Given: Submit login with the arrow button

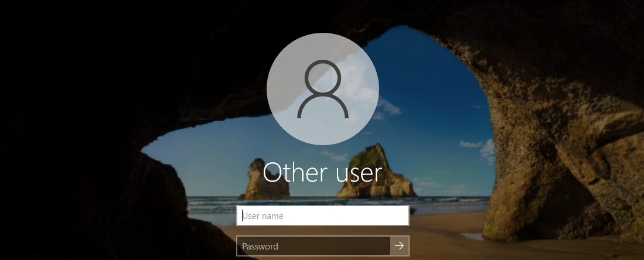Looking at the screenshot, I should pos(400,246).
